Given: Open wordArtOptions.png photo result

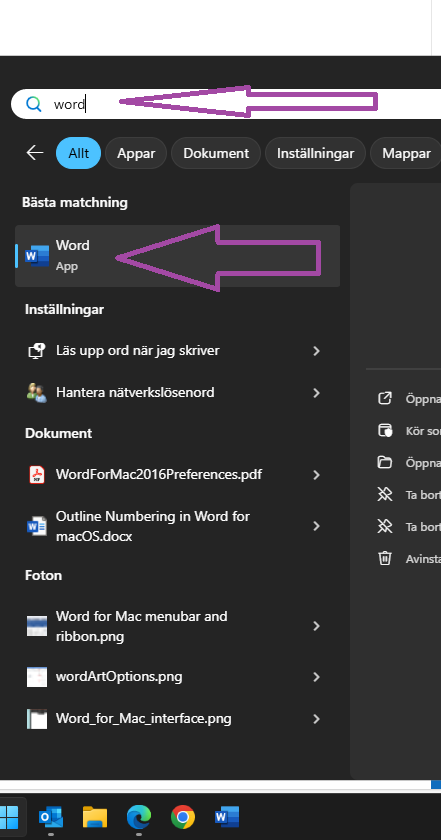Looking at the screenshot, I should 177,677.
